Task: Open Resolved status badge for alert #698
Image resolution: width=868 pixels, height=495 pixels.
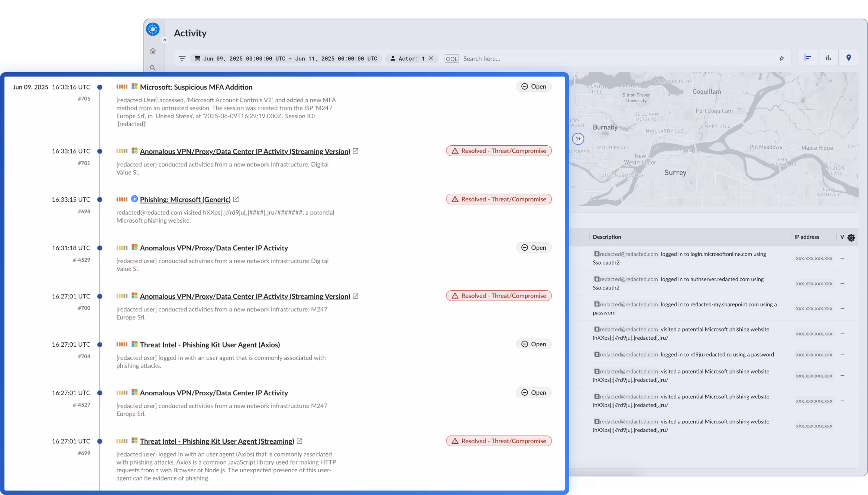Action: (x=499, y=199)
